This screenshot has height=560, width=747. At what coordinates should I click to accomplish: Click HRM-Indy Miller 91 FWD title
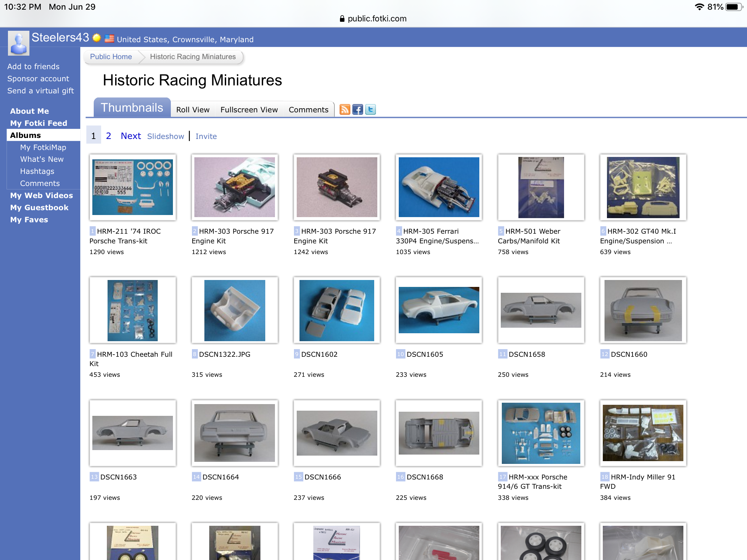click(x=638, y=482)
